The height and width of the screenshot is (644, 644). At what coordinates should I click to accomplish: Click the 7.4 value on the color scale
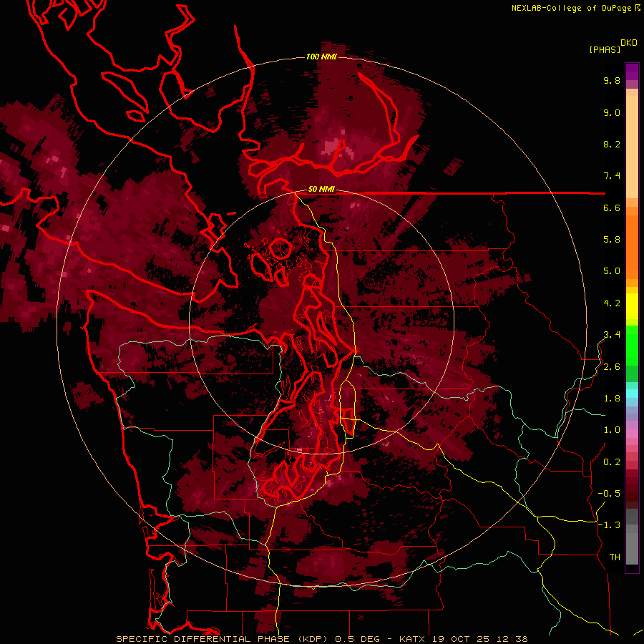(x=612, y=176)
